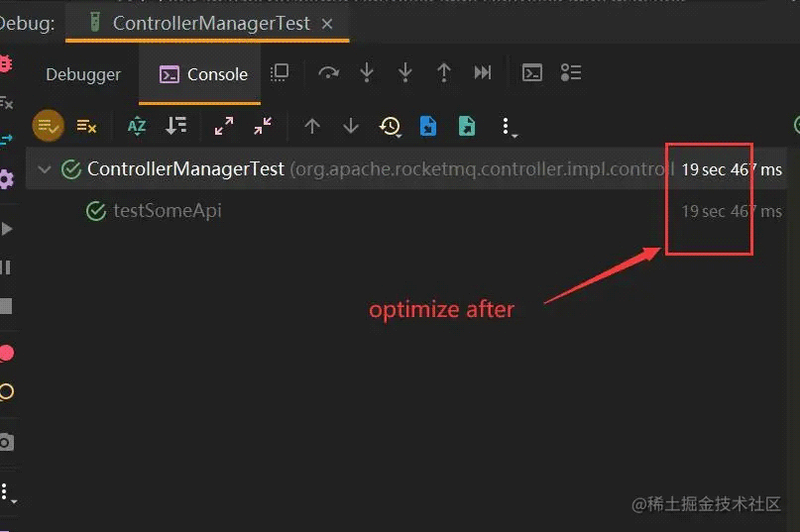Image resolution: width=800 pixels, height=532 pixels.
Task: Click the blue import test results icon
Action: pyautogui.click(x=428, y=126)
